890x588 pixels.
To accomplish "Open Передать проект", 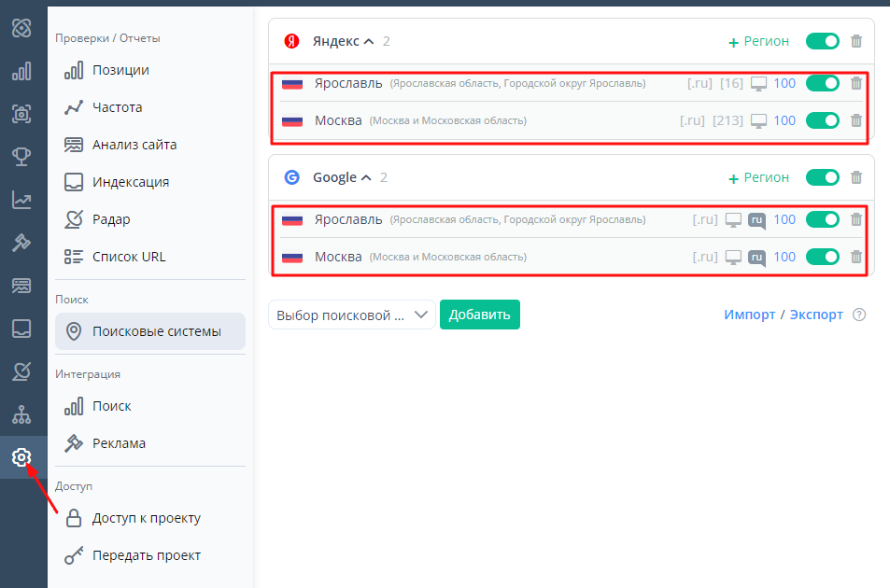I will [x=147, y=555].
